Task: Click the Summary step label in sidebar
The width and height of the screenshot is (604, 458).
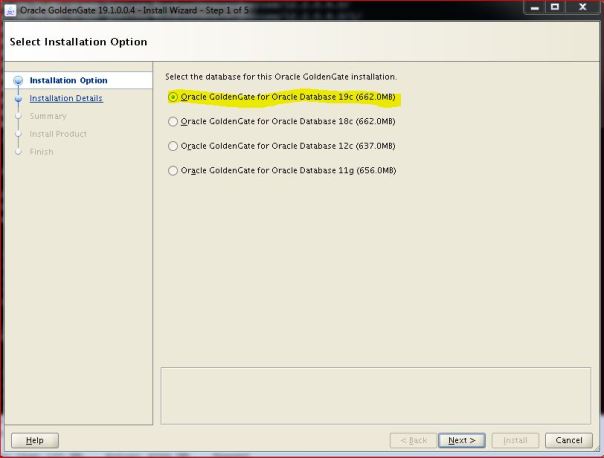Action: 48,116
